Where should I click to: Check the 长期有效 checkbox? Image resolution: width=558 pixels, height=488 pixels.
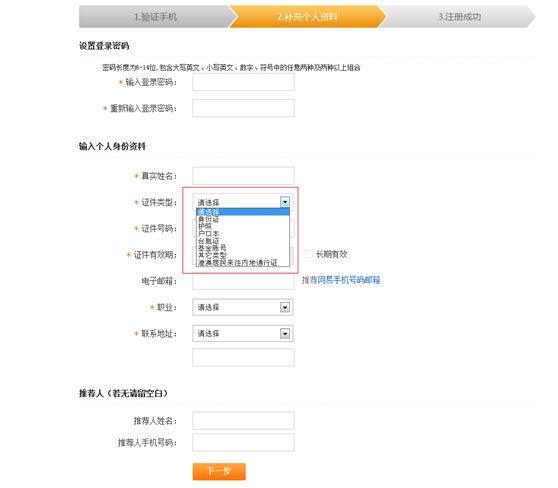click(309, 254)
